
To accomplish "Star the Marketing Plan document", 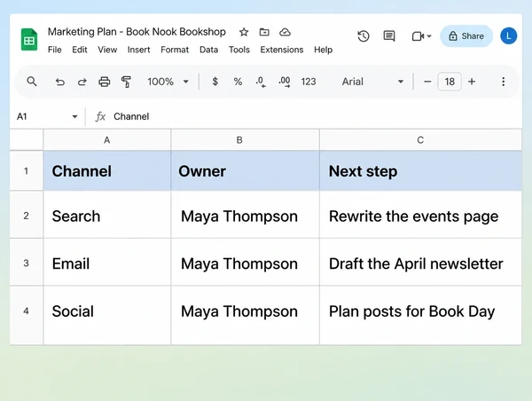I will click(x=244, y=32).
